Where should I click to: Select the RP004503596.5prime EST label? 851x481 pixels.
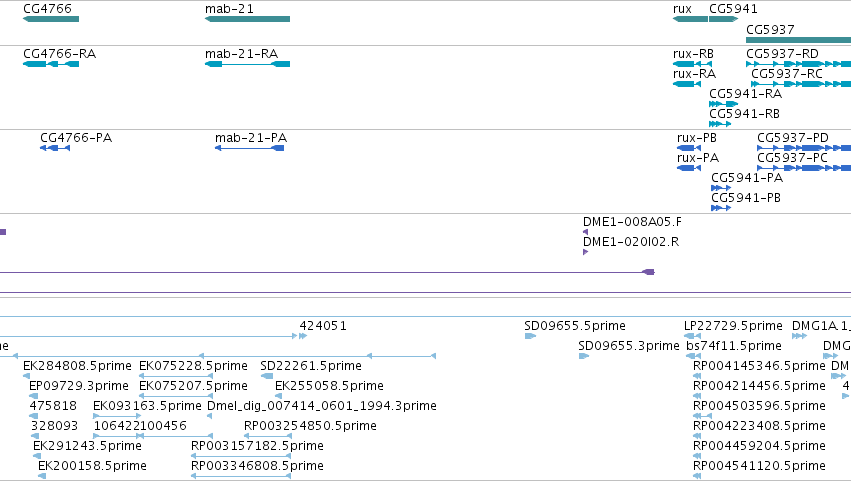coord(759,406)
